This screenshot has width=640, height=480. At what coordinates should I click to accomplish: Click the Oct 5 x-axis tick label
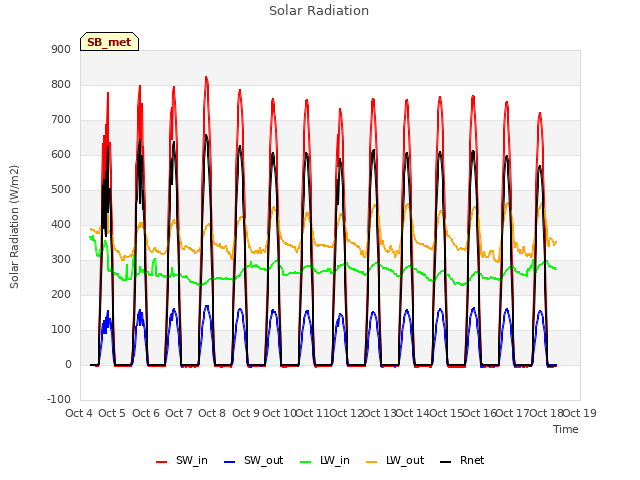112,413
